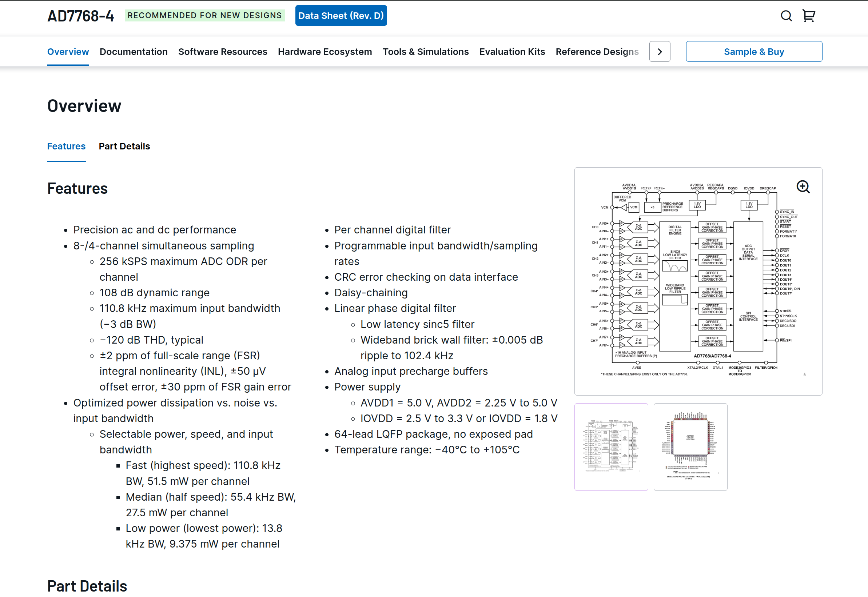Click the Overview navigation tab
The width and height of the screenshot is (868, 597).
68,52
